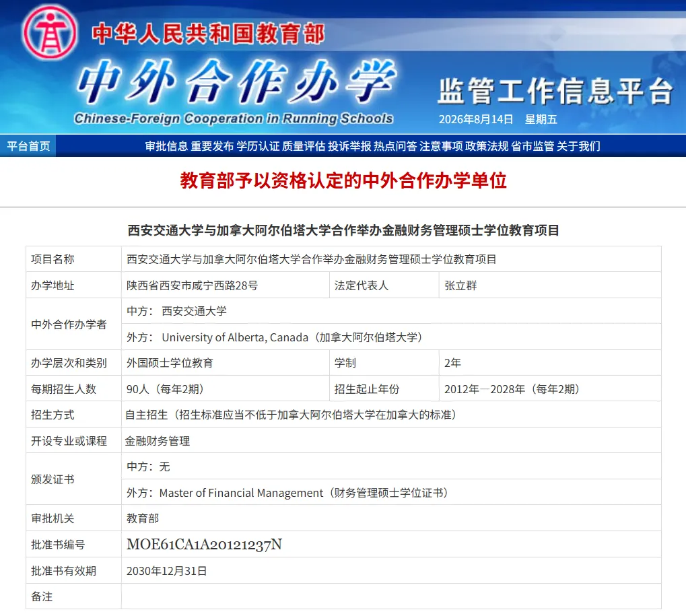This screenshot has width=686, height=616.
Task: Click the value 2年
Action: (452, 363)
